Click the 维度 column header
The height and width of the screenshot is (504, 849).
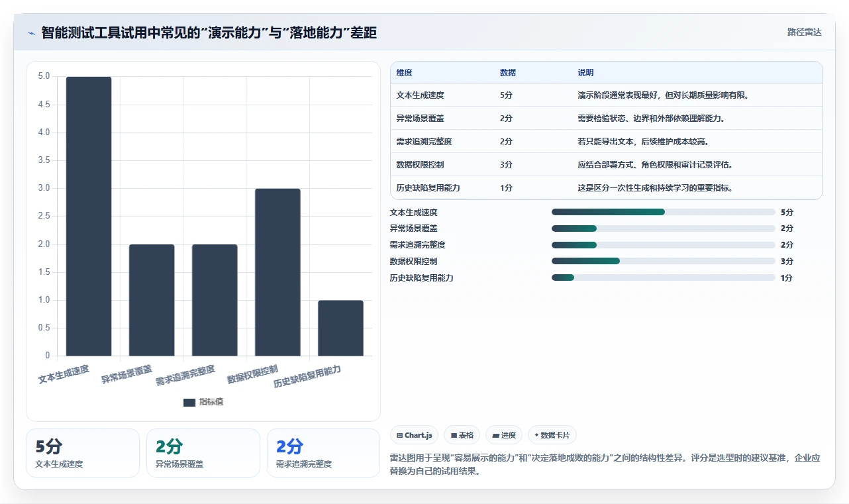[x=404, y=73]
